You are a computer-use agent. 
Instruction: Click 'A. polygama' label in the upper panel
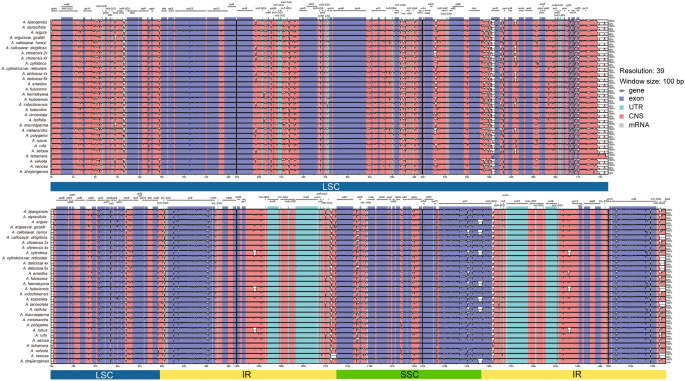[37, 135]
